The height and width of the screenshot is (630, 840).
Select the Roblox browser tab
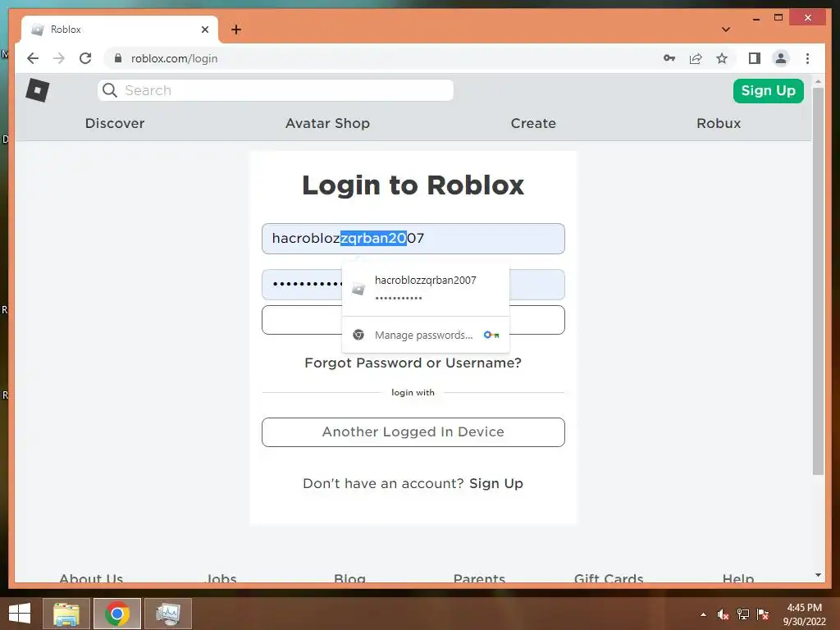[x=120, y=30]
